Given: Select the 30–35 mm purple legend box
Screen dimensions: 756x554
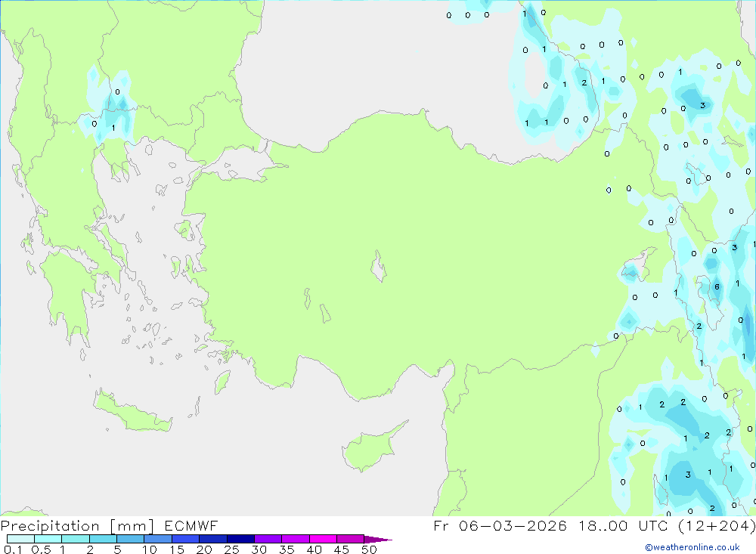Looking at the screenshot, I should (268, 539).
